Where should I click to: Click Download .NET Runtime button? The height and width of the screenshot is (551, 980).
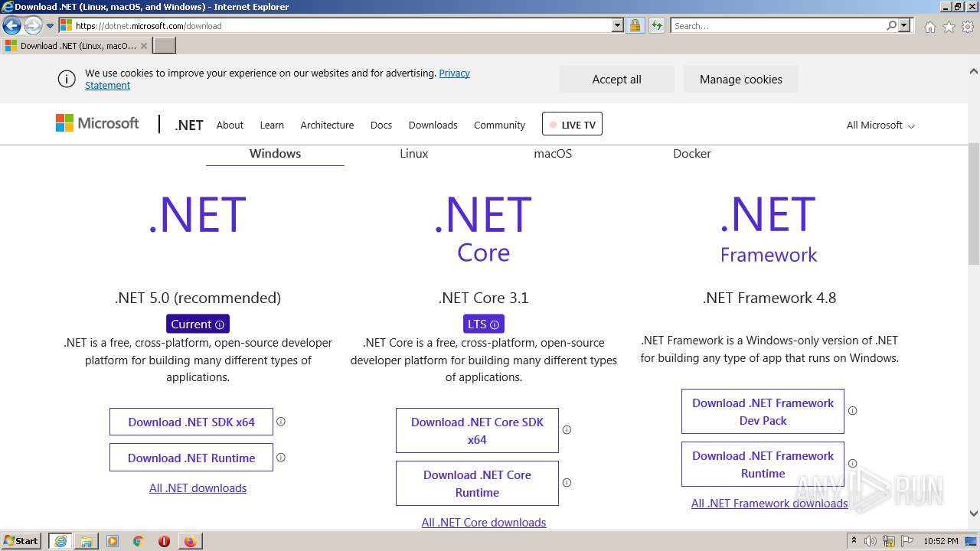(x=191, y=458)
